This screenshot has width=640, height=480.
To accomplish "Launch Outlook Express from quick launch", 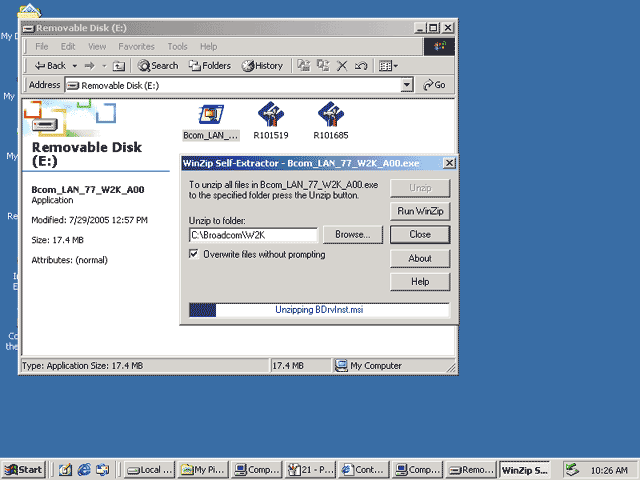I will click(102, 470).
